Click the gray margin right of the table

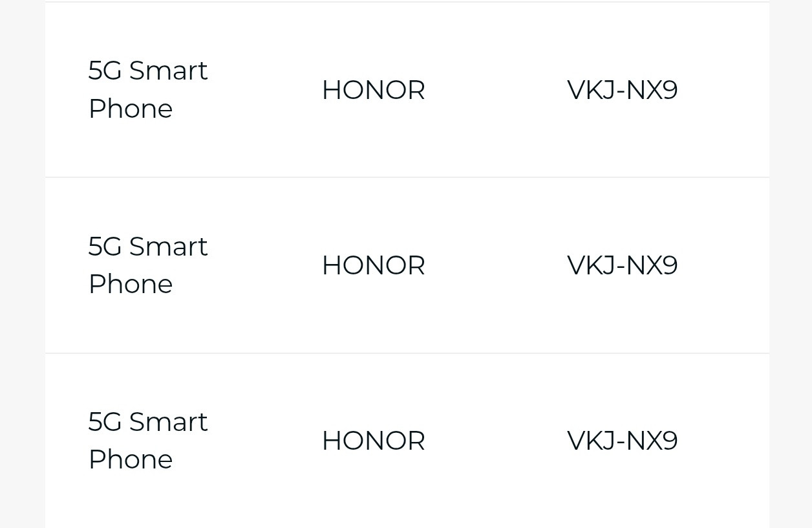791,264
